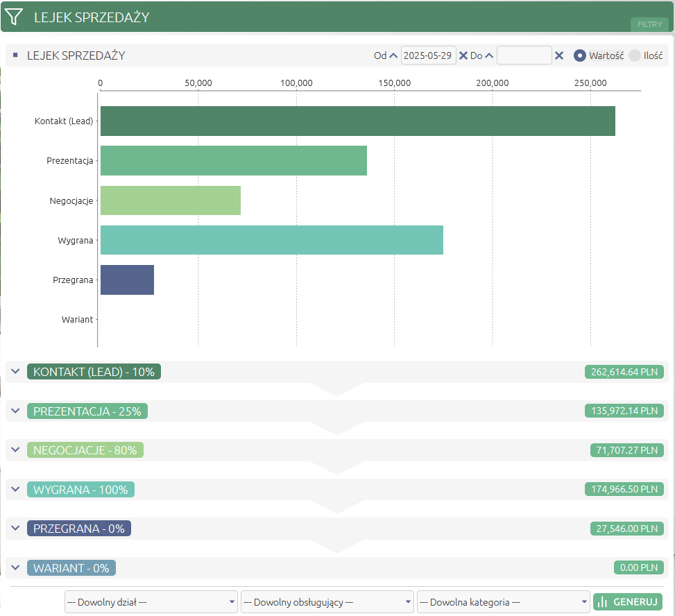The height and width of the screenshot is (616, 675).
Task: Click the Wygrana bar in the chart
Action: click(272, 240)
